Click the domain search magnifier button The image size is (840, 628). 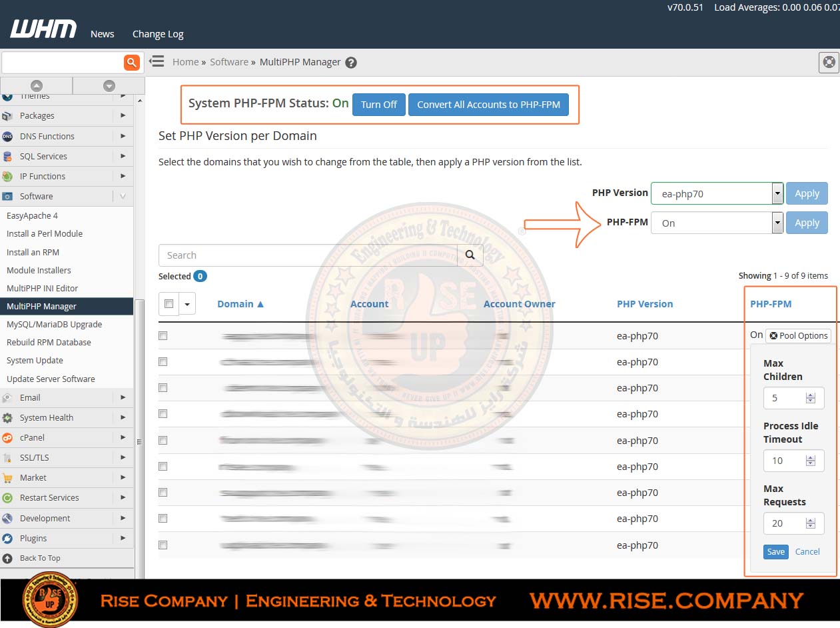(x=470, y=255)
